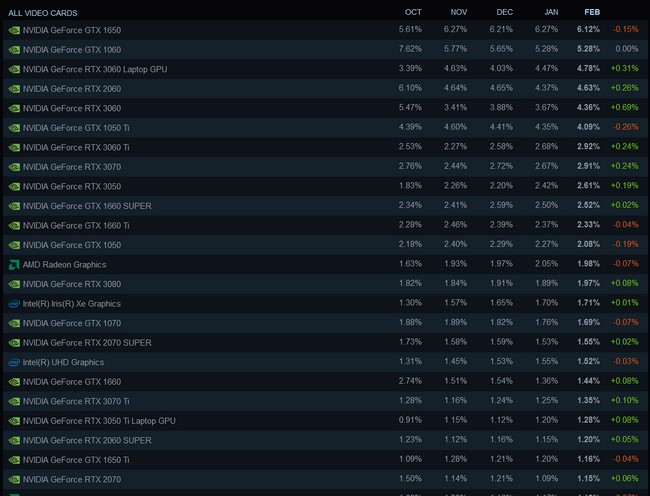
Task: Open the NVIDIA GeForce RTX 3070 row
Action: (x=325, y=167)
